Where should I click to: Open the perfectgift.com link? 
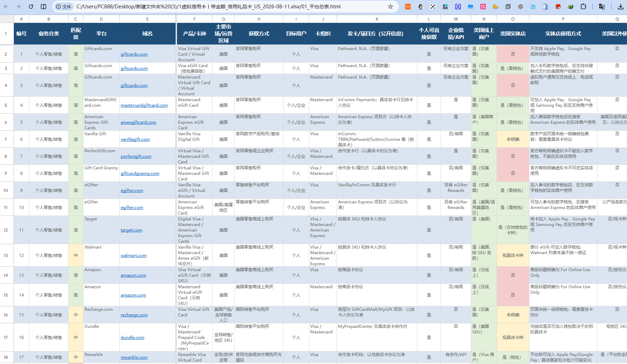click(x=136, y=156)
